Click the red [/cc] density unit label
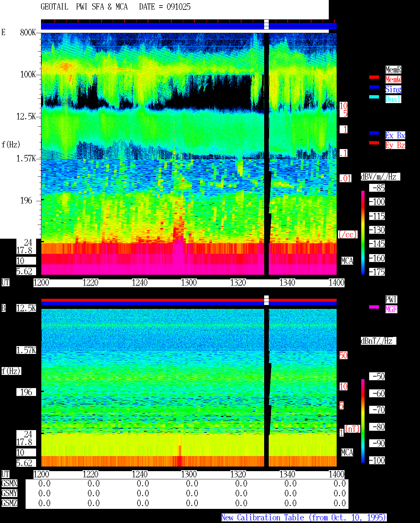Image resolution: width=420 pixels, height=523 pixels. 347,234
